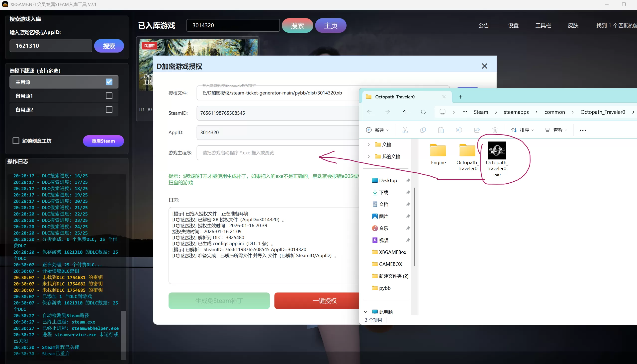Image resolution: width=637 pixels, height=364 pixels.
Task: Click the cut scissors icon in the Explorer toolbar
Action: point(405,130)
